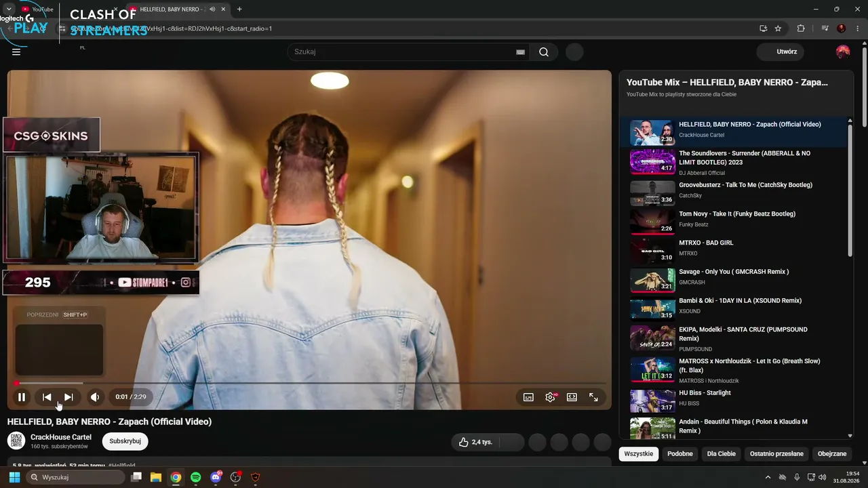Skip to the next video in player
The height and width of the screenshot is (488, 868).
(x=68, y=397)
